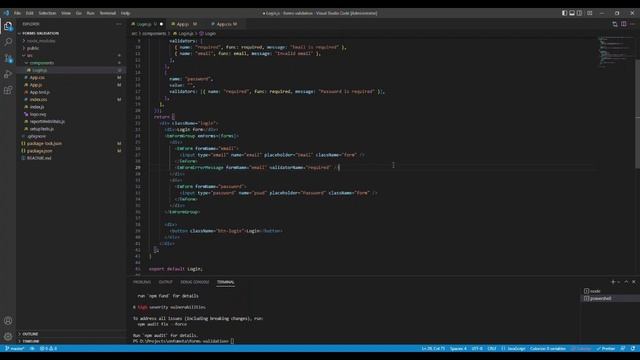Switch to the Debug Console tab

195,282
